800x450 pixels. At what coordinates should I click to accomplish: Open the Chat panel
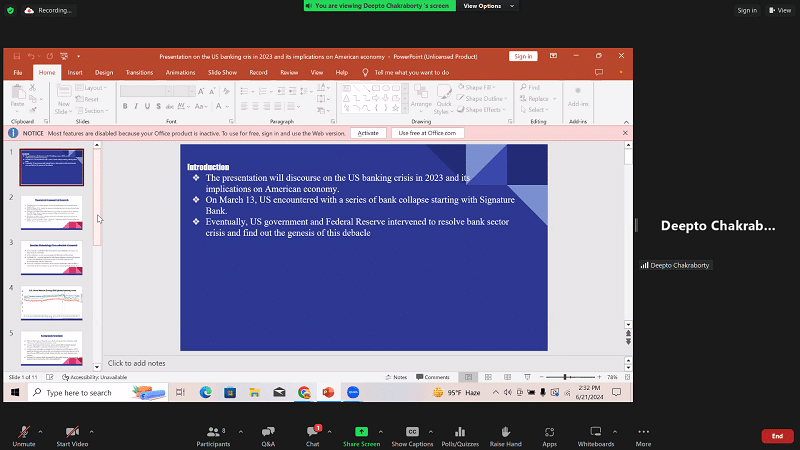312,431
